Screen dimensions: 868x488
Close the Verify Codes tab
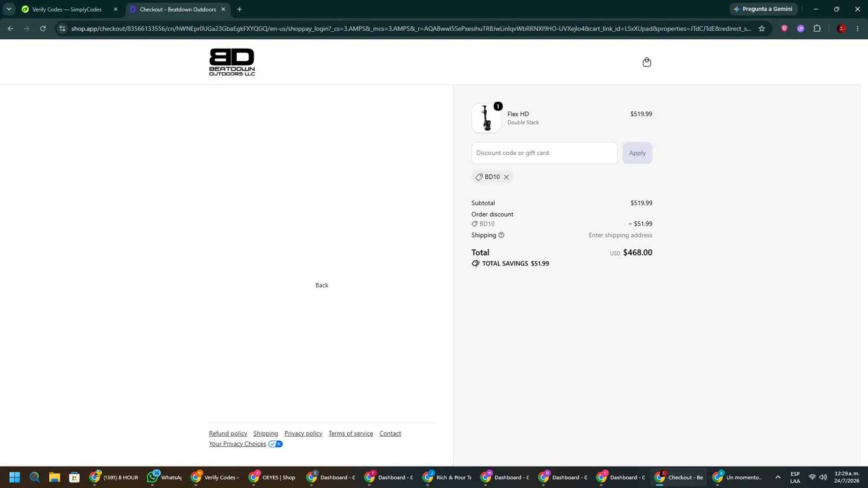(x=116, y=9)
